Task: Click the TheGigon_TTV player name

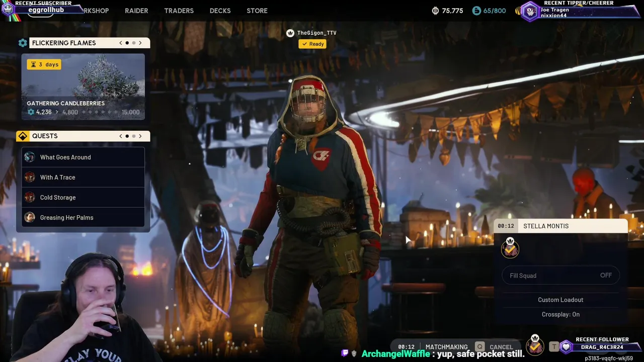Action: pos(317,33)
